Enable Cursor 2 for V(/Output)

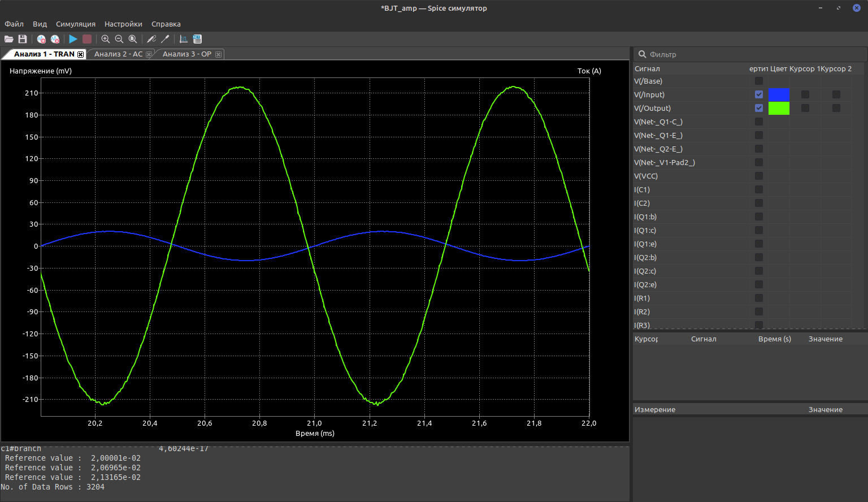pyautogui.click(x=836, y=108)
